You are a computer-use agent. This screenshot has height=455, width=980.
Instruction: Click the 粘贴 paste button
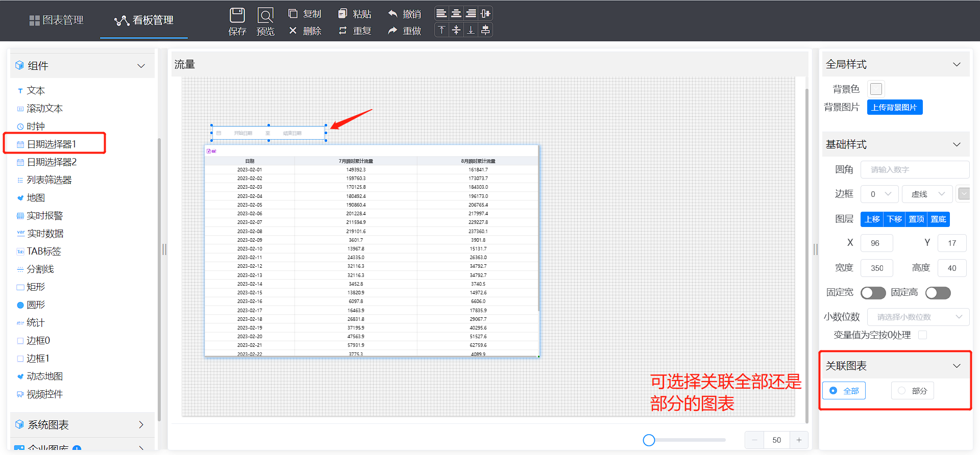(x=355, y=14)
